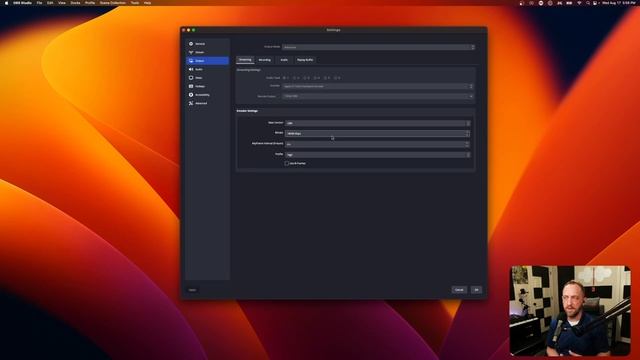
Task: Select the Output section monitor icon
Action: tap(191, 61)
